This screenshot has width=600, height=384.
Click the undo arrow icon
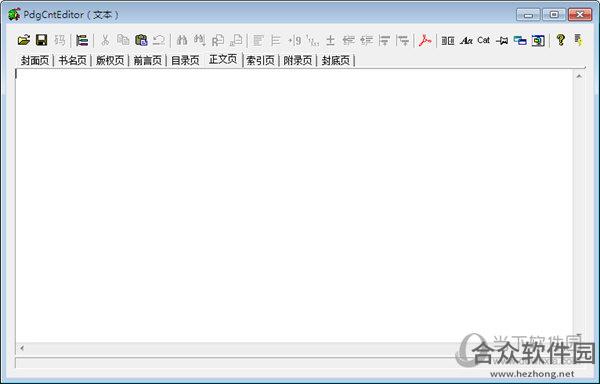pos(159,40)
